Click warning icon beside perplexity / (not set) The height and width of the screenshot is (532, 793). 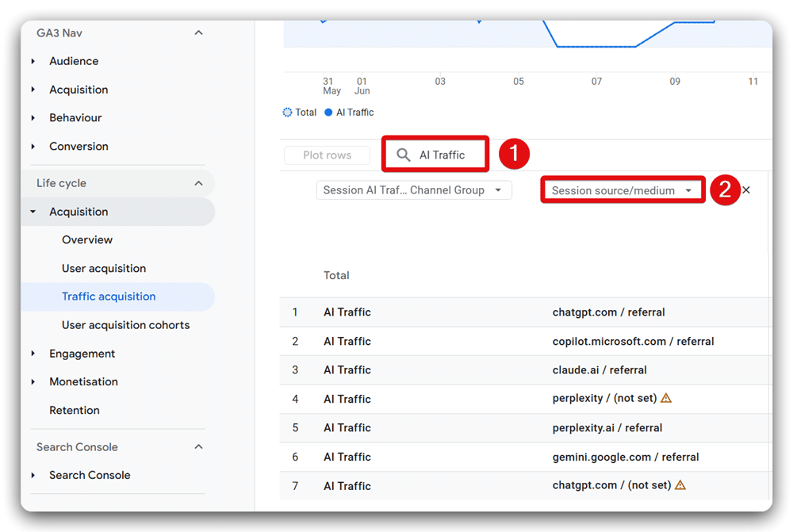[x=666, y=399]
